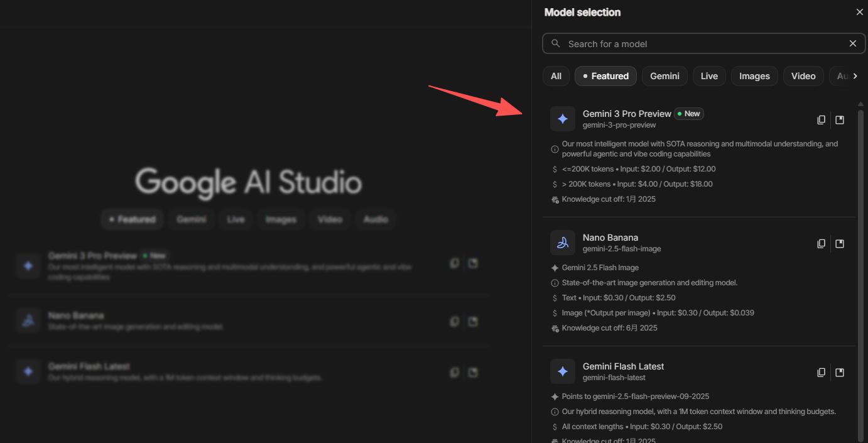The height and width of the screenshot is (443, 868).
Task: Choose the Gemini 3 Pro Preview model title
Action: pos(627,114)
